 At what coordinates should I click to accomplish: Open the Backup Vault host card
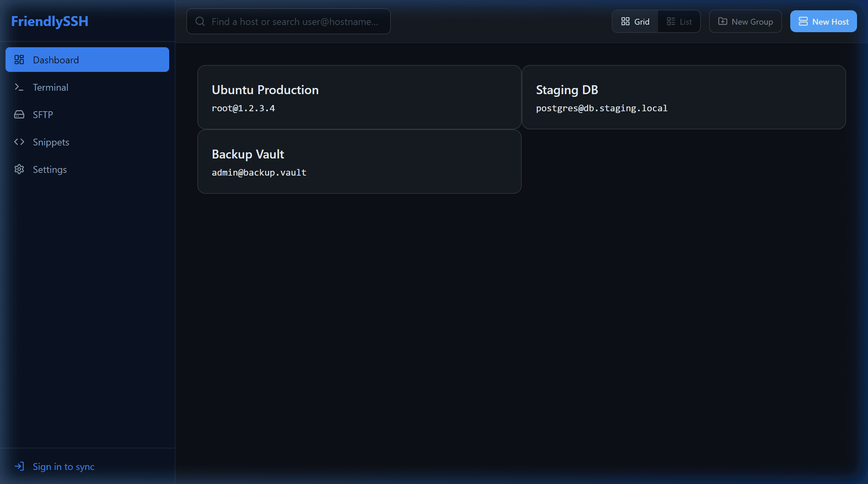point(359,162)
